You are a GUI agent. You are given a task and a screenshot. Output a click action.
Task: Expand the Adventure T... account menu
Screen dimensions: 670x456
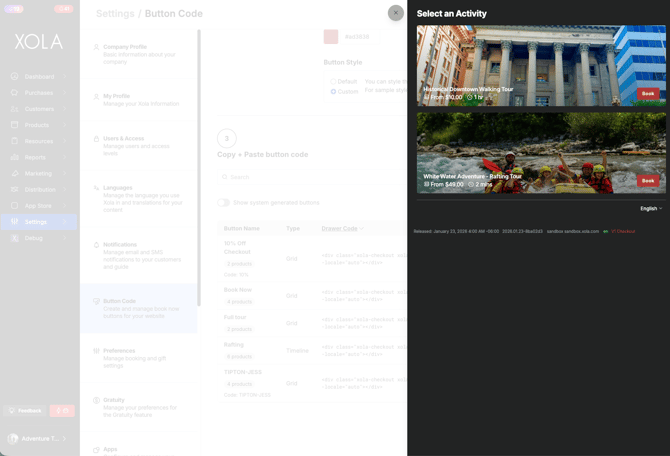click(x=65, y=438)
